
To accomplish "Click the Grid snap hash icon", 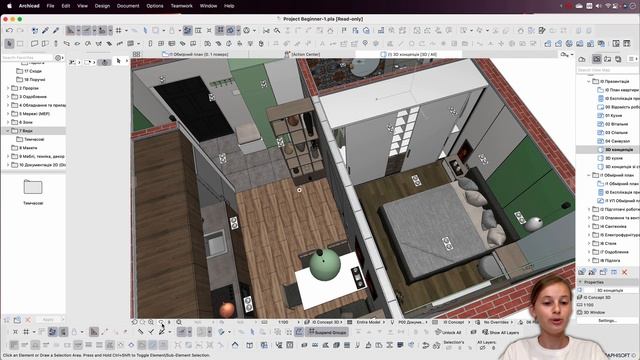I will tap(118, 31).
